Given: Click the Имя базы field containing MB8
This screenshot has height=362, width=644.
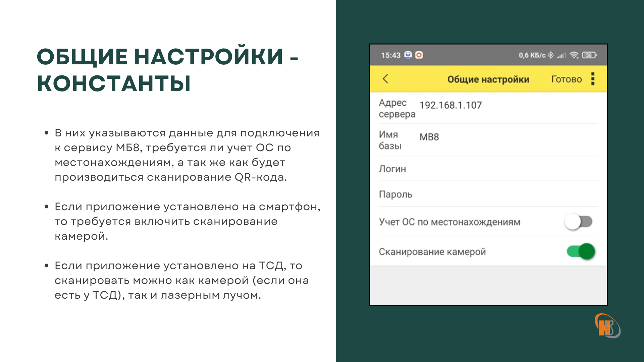Looking at the screenshot, I should click(429, 137).
